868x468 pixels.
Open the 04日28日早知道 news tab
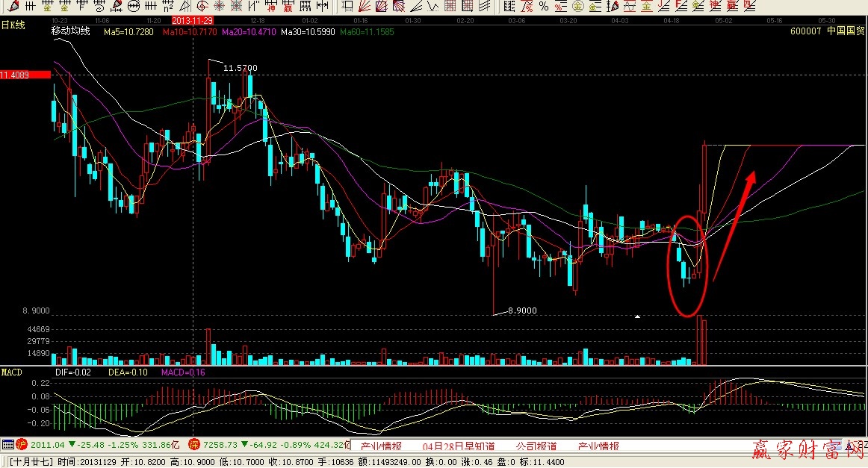458,446
